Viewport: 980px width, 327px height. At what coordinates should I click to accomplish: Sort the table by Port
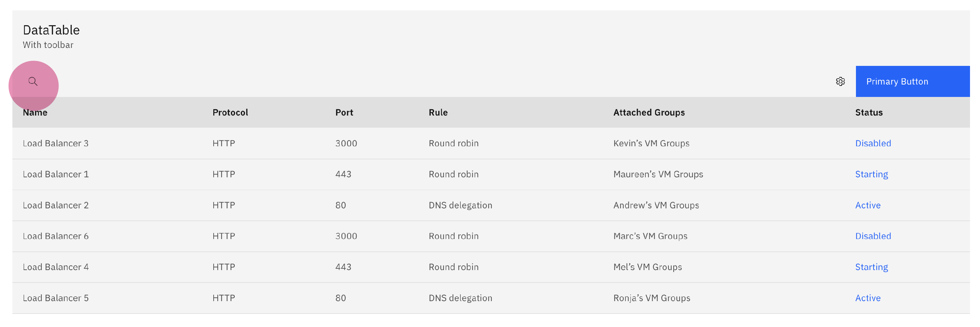point(344,112)
